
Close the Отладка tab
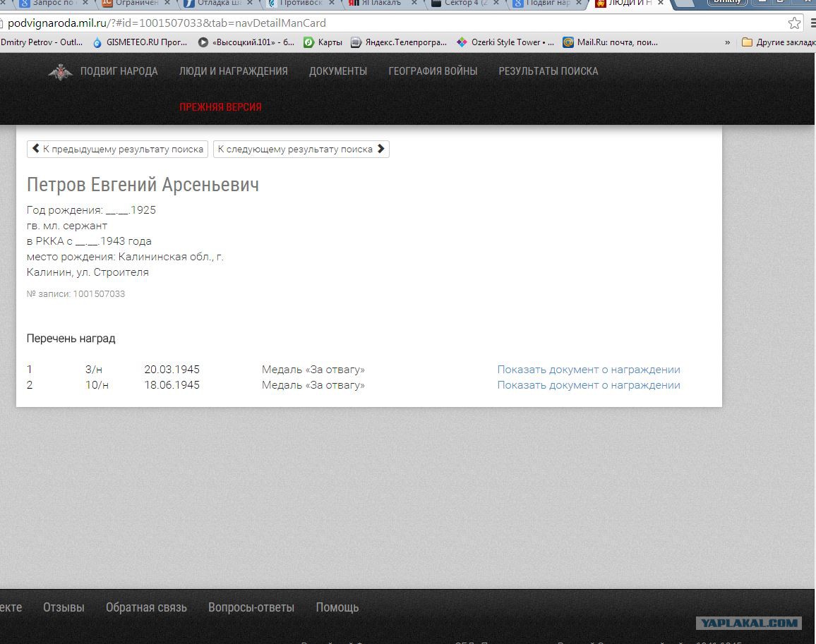click(x=250, y=3)
